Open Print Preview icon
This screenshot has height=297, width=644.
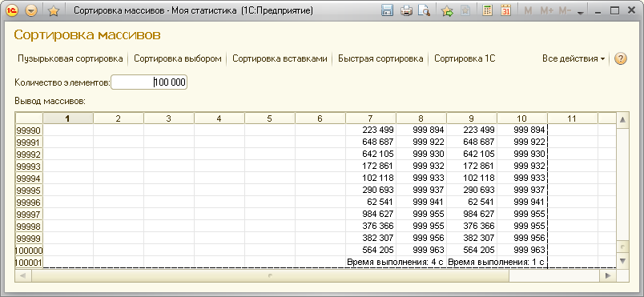[424, 11]
